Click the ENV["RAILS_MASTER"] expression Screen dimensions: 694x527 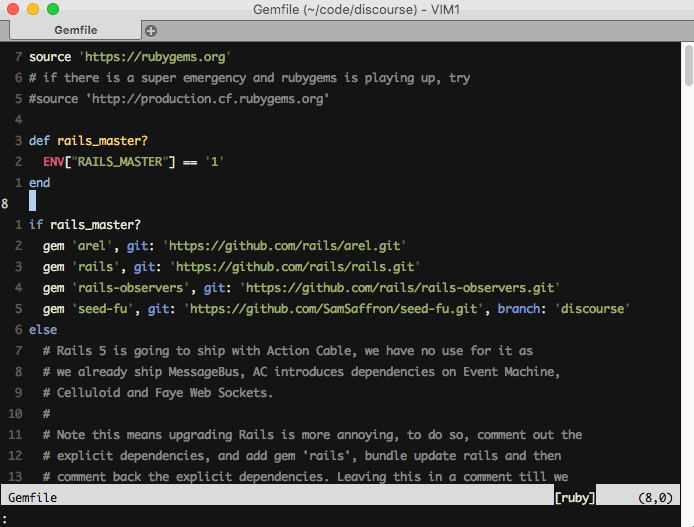[x=109, y=162]
